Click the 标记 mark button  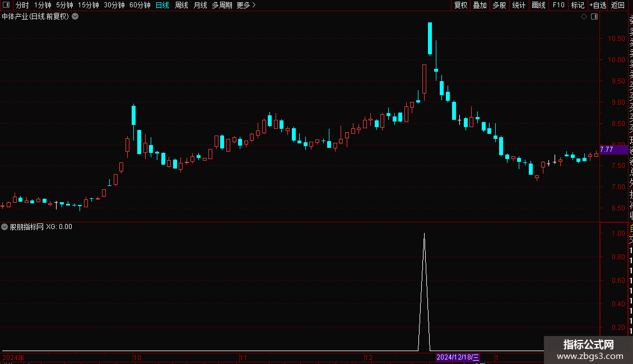point(578,5)
